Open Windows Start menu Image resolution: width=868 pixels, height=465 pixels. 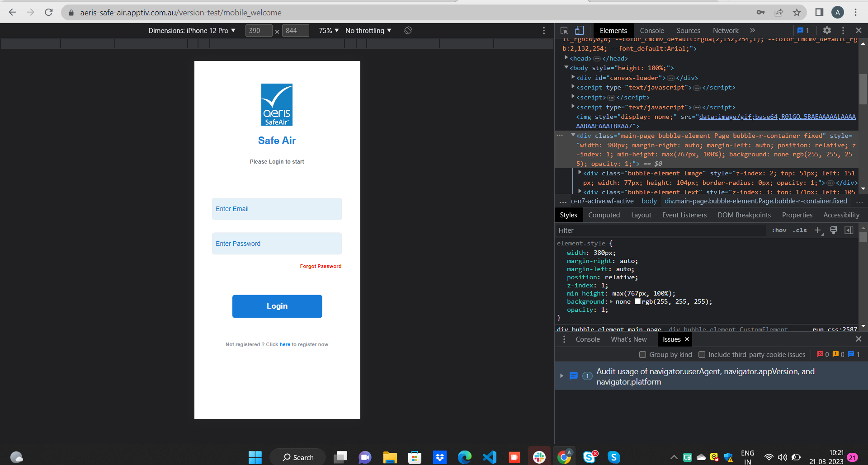(x=255, y=457)
